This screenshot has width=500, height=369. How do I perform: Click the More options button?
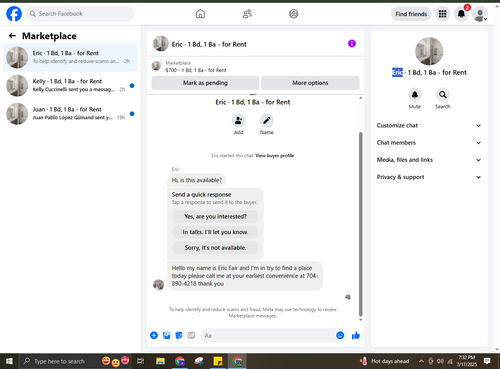310,83
